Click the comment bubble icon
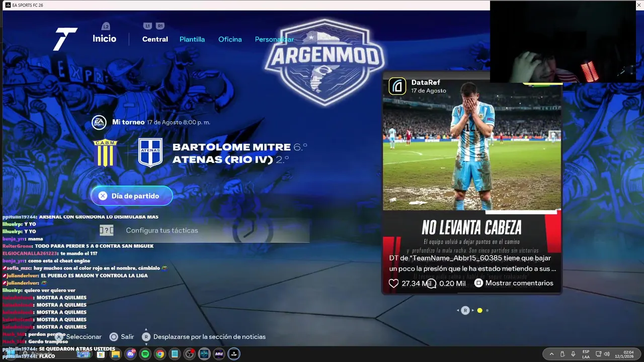This screenshot has height=362, width=644. (432, 284)
